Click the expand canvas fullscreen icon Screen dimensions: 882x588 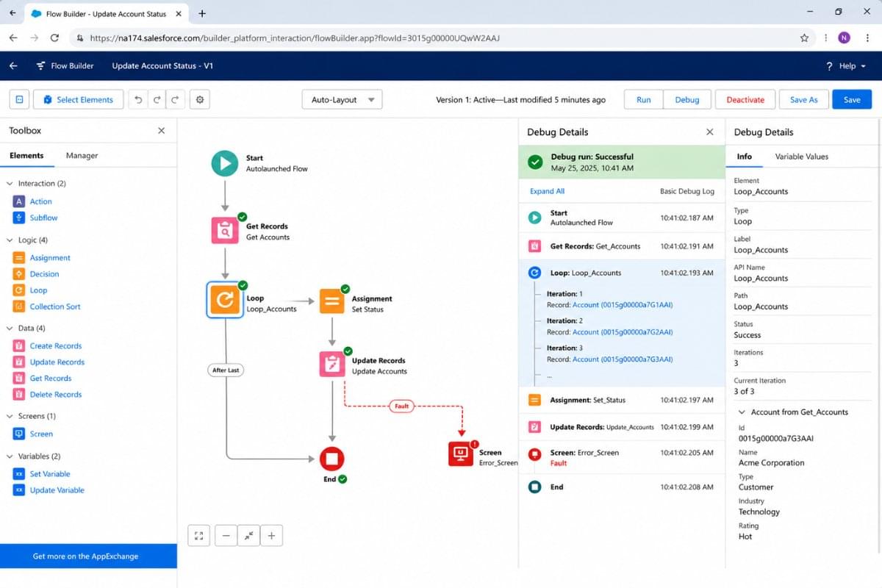point(198,536)
